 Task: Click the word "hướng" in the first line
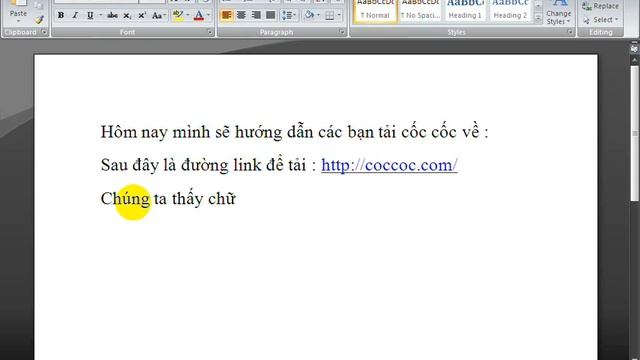[x=258, y=133]
